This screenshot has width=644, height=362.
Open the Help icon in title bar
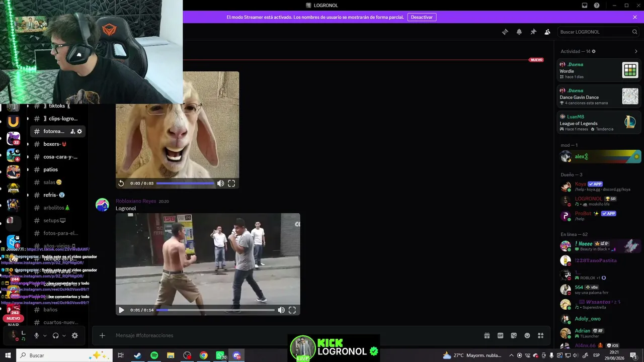point(597,6)
